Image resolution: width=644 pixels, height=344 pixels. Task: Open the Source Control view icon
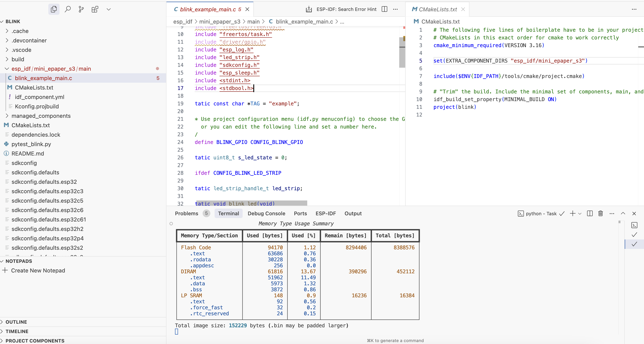pos(81,9)
